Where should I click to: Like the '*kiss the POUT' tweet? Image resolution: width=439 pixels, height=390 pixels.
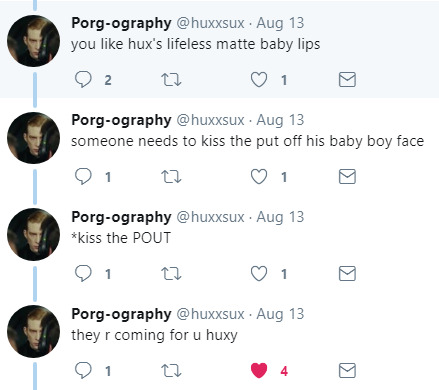click(x=259, y=274)
